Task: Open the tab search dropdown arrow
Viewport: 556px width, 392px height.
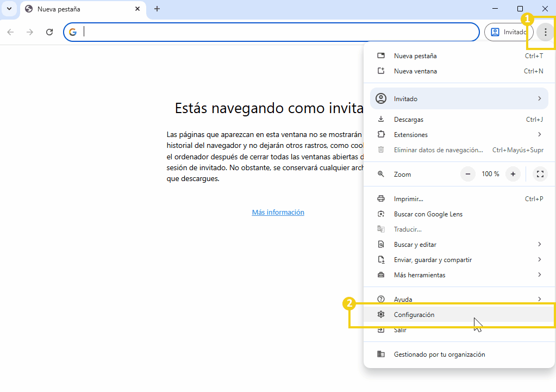Action: [9, 9]
